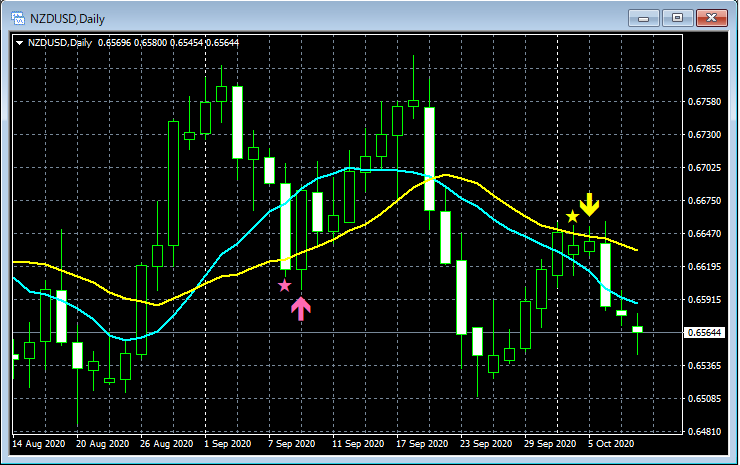Click the 0.65085 price scale value

pos(704,399)
